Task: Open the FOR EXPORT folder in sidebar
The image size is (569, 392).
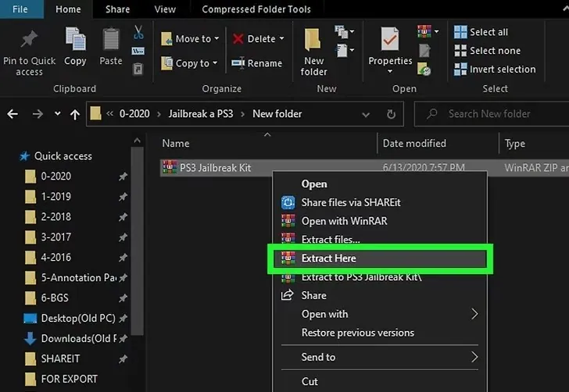Action: coord(69,379)
